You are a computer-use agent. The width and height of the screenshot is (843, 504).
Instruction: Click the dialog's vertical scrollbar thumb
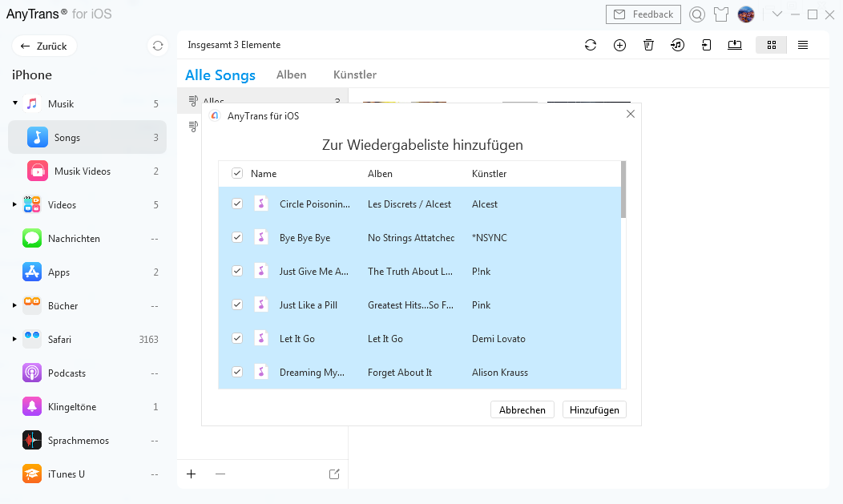click(623, 190)
